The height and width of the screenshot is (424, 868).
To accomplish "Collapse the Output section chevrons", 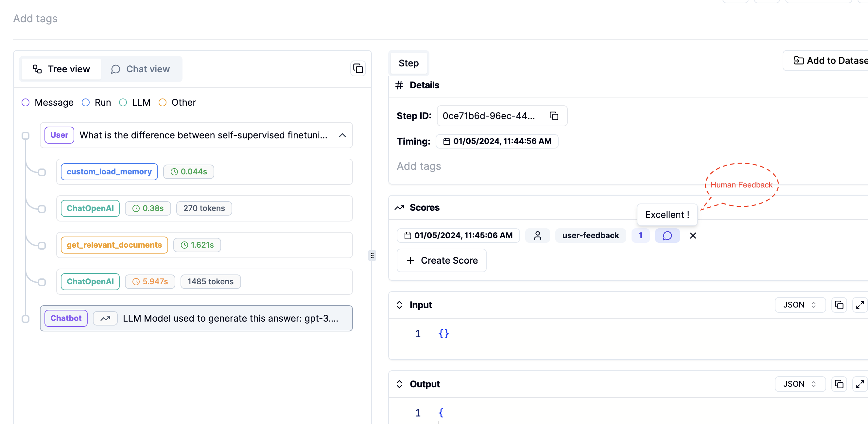I will tap(399, 384).
